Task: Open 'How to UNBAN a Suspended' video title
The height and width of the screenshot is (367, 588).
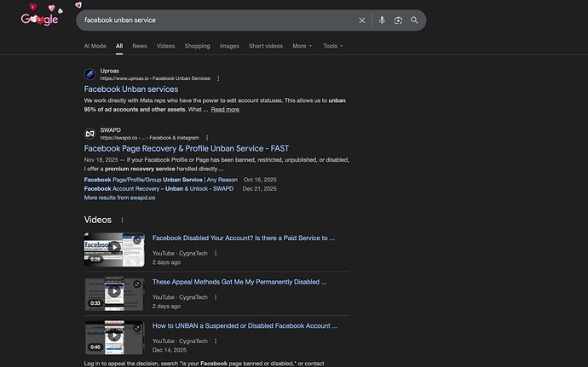Action: coord(245,326)
